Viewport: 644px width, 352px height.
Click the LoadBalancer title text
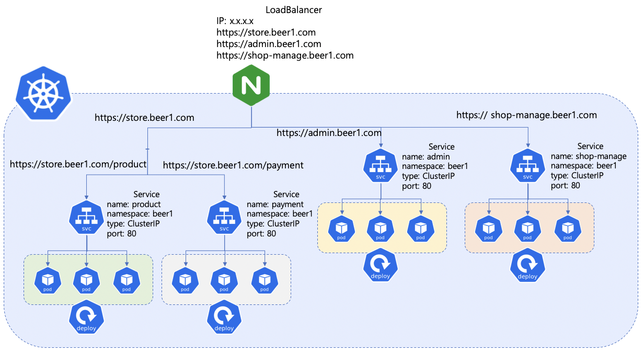pos(294,10)
